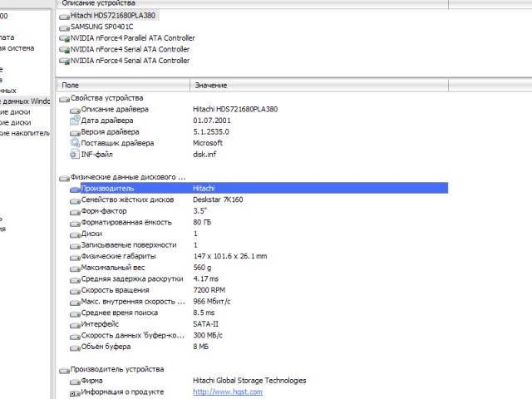Image resolution: width=532 pixels, height=399 pixels.
Task: Select the 'Производитель устройства' group row
Action: click(117, 369)
